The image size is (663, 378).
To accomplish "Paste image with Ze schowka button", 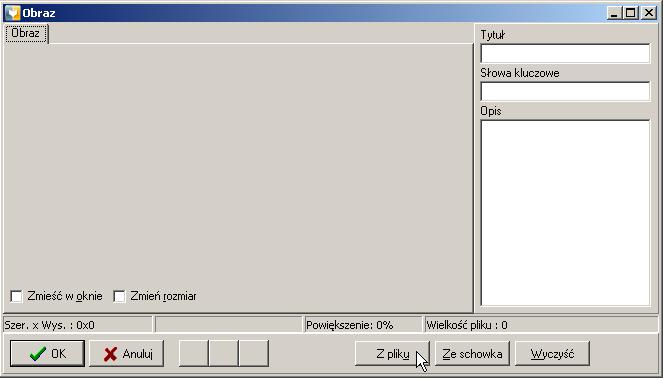I will pos(472,353).
